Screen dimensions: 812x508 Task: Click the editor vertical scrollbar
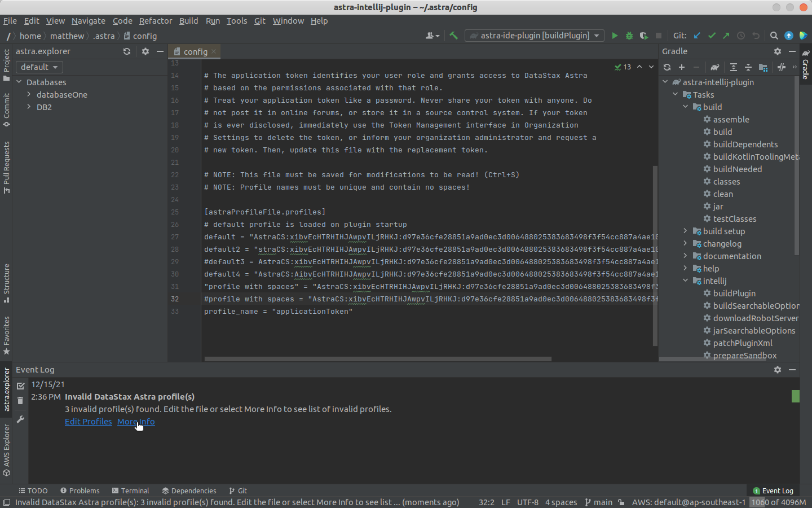point(655,256)
